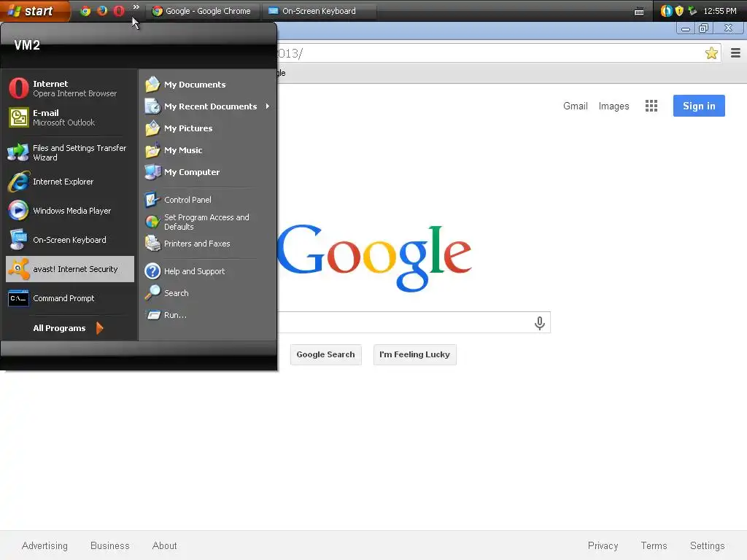Open Google apps grid
Screen dimensions: 747x560
651,106
